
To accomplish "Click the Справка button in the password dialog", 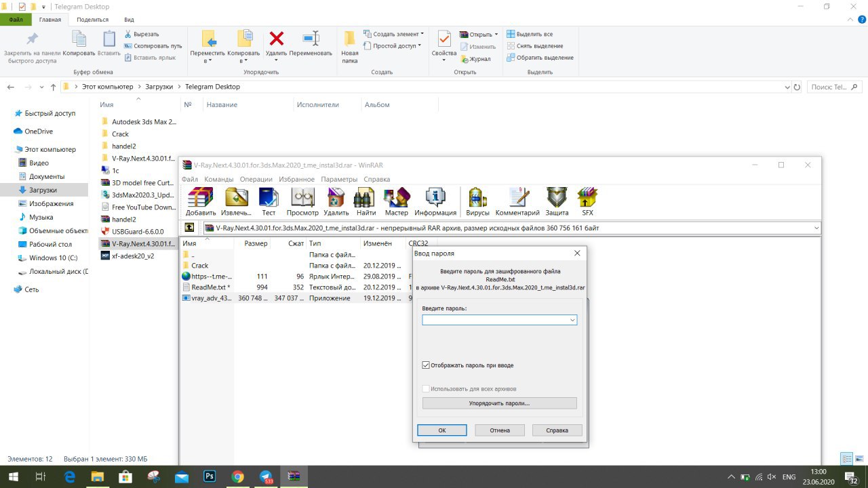I will point(557,430).
